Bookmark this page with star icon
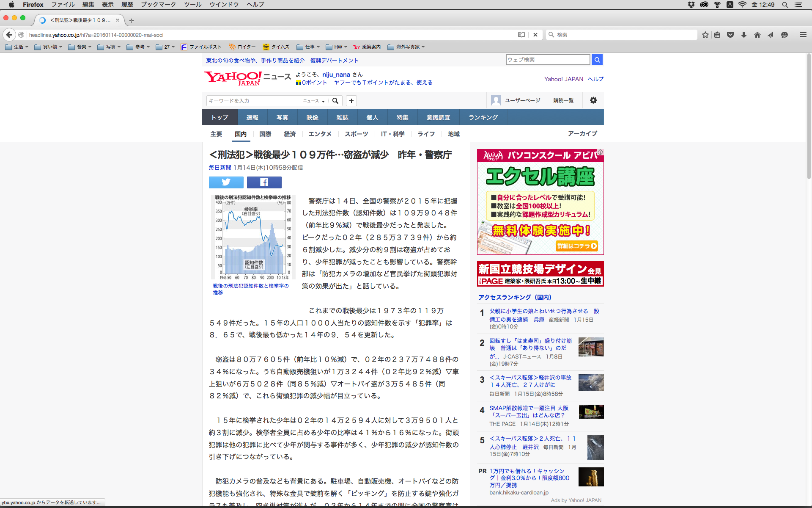The width and height of the screenshot is (812, 508). coord(705,35)
